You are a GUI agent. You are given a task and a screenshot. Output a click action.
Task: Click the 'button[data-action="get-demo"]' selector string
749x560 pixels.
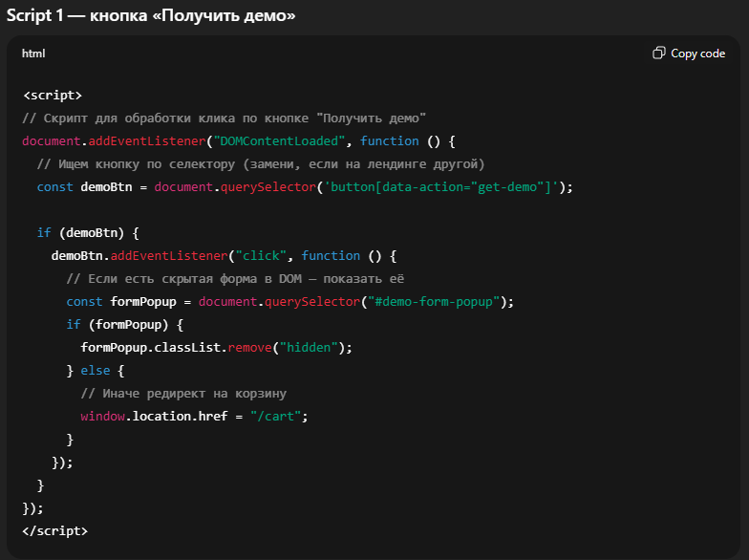click(440, 187)
